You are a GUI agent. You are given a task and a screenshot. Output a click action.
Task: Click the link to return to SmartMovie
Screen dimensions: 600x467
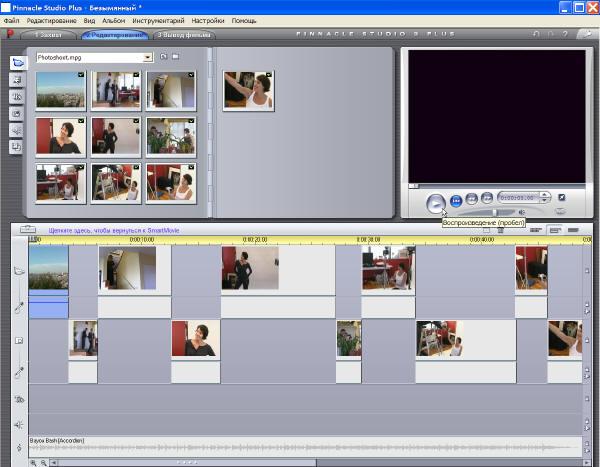(114, 230)
